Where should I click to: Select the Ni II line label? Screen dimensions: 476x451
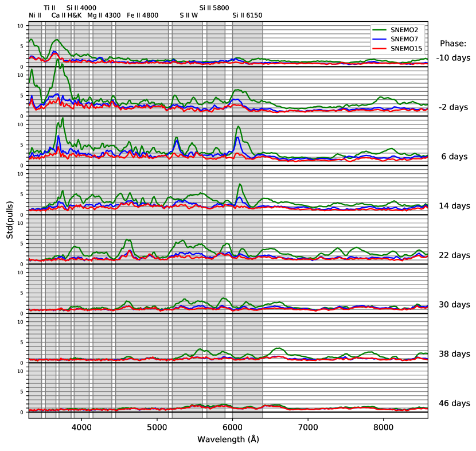[x=35, y=15]
